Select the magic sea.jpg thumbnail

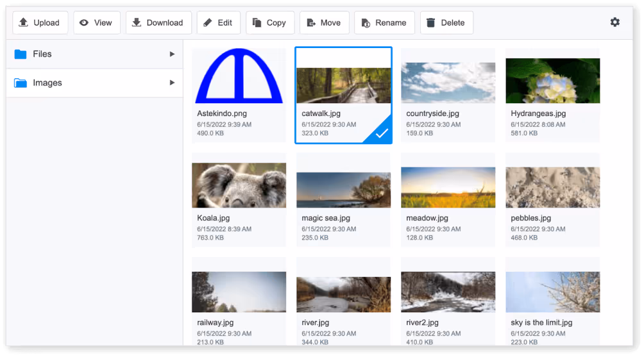[343, 189]
